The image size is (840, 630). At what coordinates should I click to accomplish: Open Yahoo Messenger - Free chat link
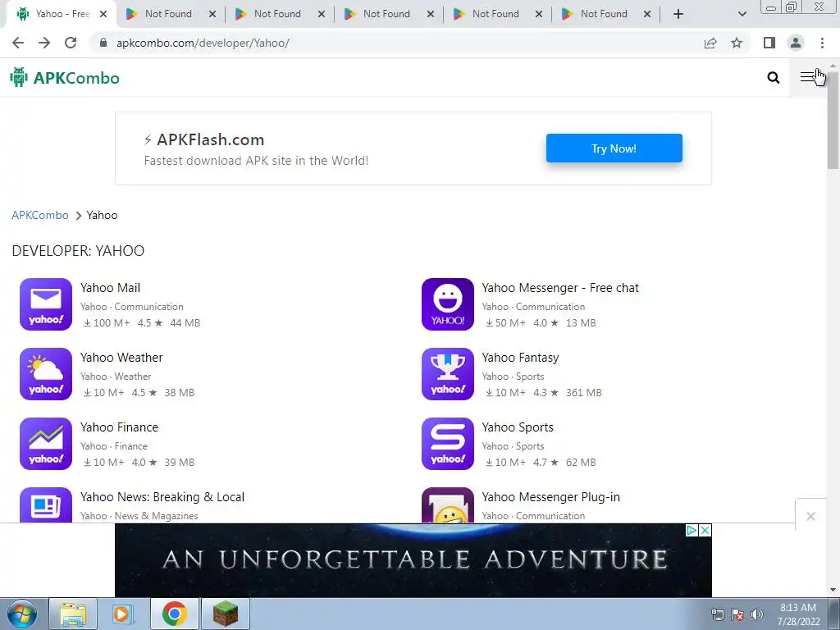coord(559,288)
